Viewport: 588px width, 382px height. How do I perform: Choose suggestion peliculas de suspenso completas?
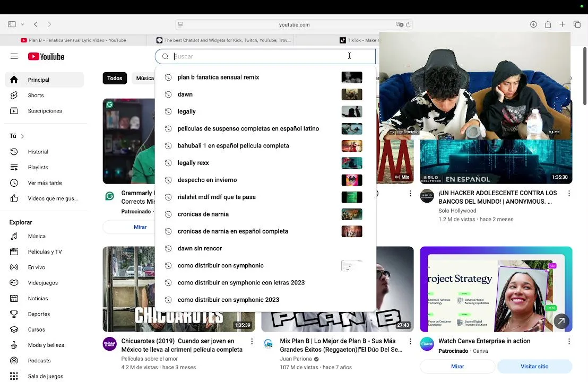coord(265,128)
